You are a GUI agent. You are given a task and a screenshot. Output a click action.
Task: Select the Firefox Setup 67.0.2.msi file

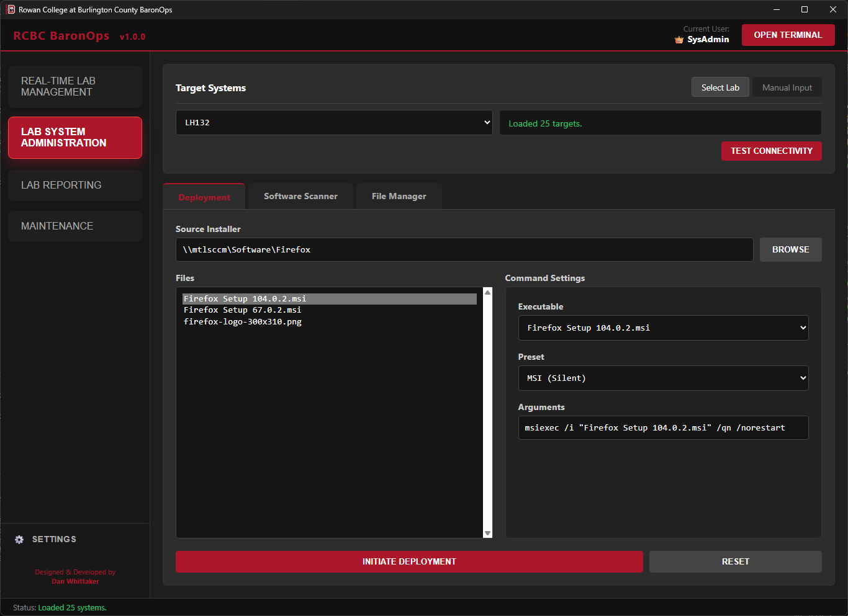pos(241,310)
